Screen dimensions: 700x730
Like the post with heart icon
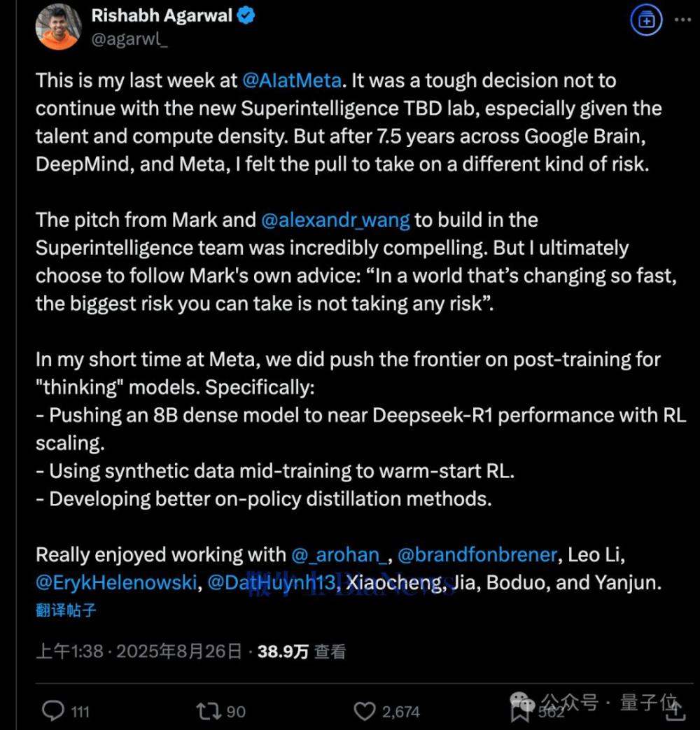[x=364, y=711]
